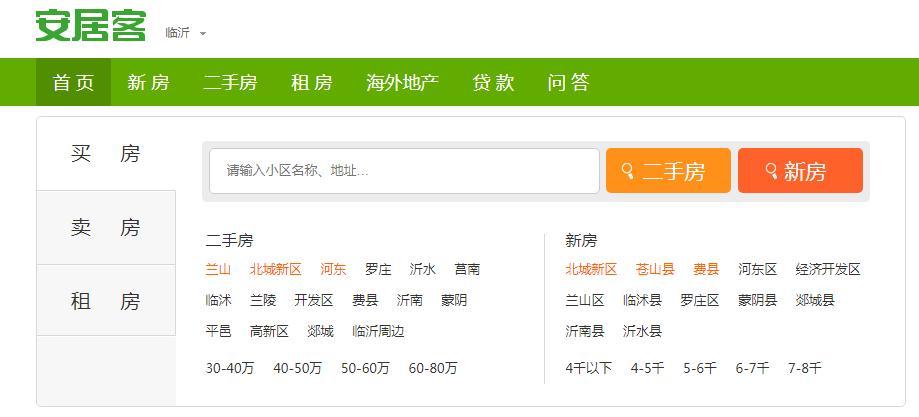This screenshot has width=919, height=417.
Task: Filter new homes by 6-7千
Action: pos(753,368)
